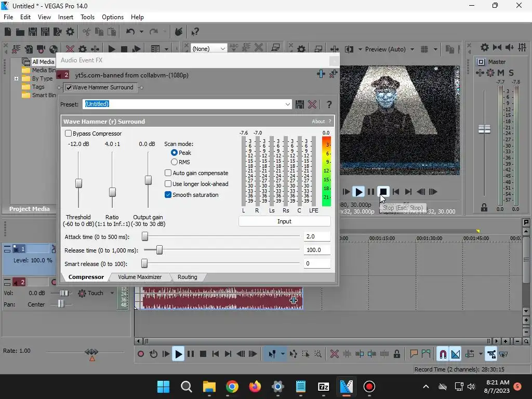Expand By Type folder in Project Media
Image resolution: width=532 pixels, height=399 pixels.
16,78
